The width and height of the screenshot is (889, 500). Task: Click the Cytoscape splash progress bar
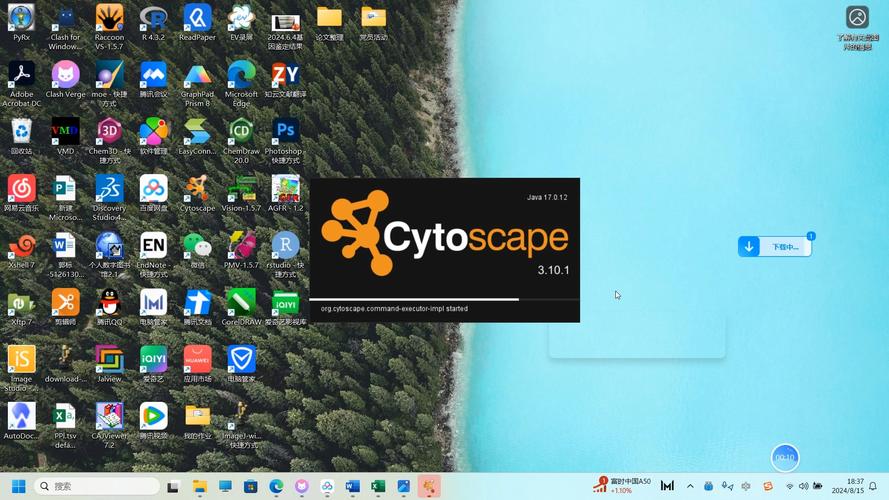(x=444, y=299)
